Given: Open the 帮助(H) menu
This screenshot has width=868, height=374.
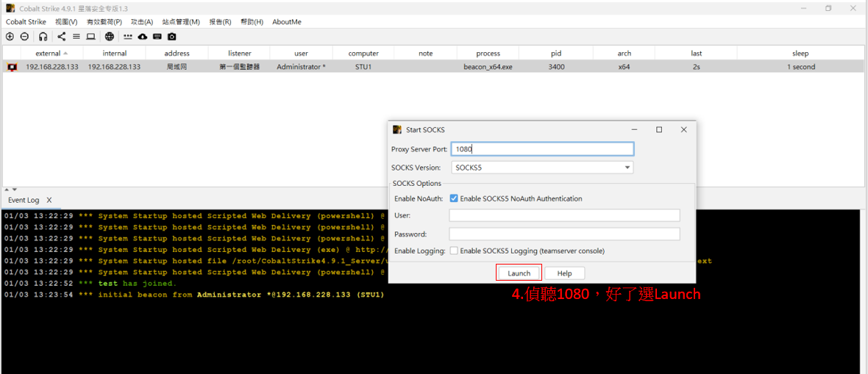Looking at the screenshot, I should pos(252,21).
